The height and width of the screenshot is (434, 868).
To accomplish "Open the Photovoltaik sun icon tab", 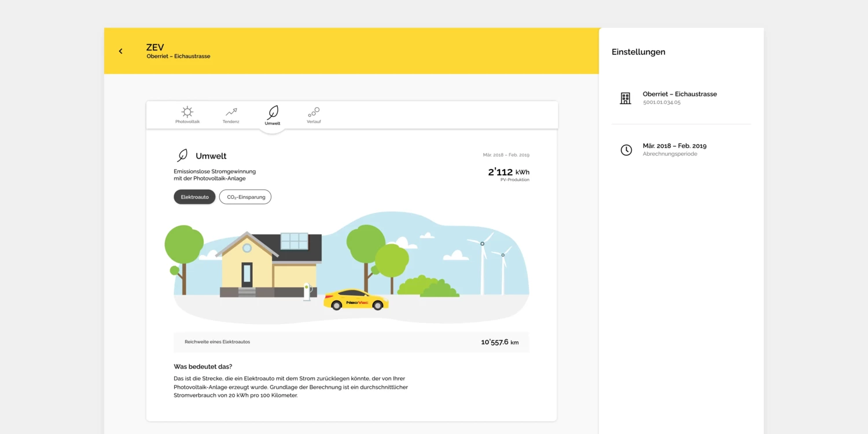I will [187, 115].
